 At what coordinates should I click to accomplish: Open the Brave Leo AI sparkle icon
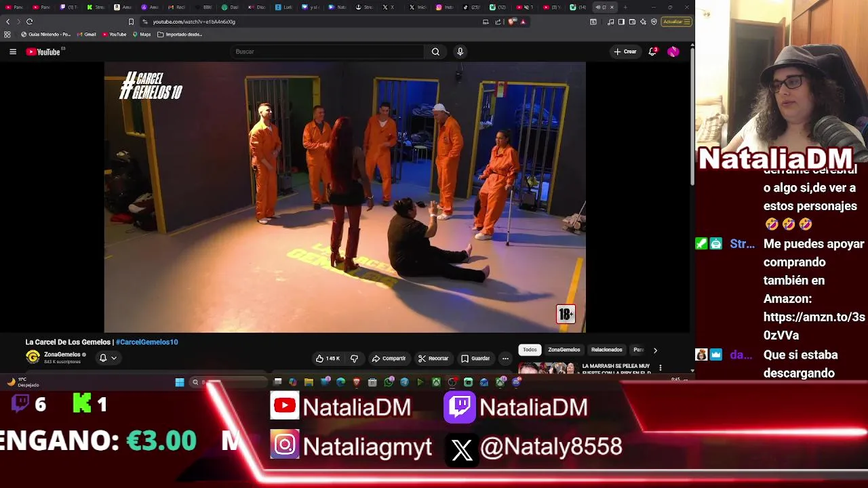click(643, 22)
